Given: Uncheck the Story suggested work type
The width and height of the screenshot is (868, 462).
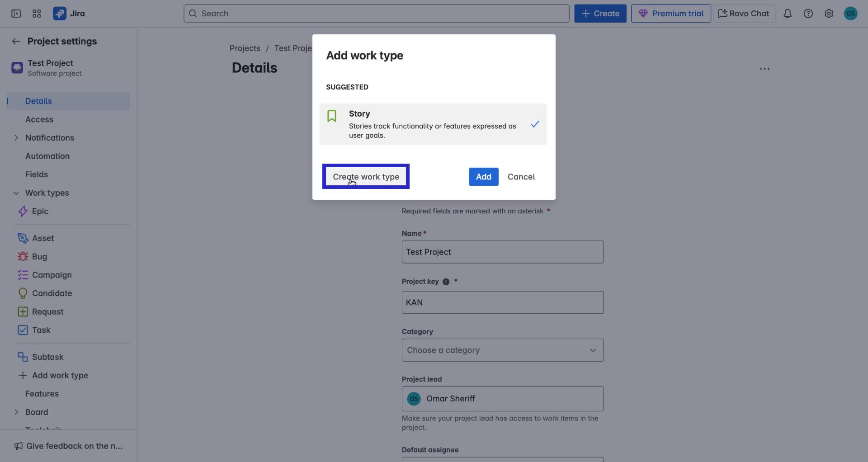Looking at the screenshot, I should [535, 124].
